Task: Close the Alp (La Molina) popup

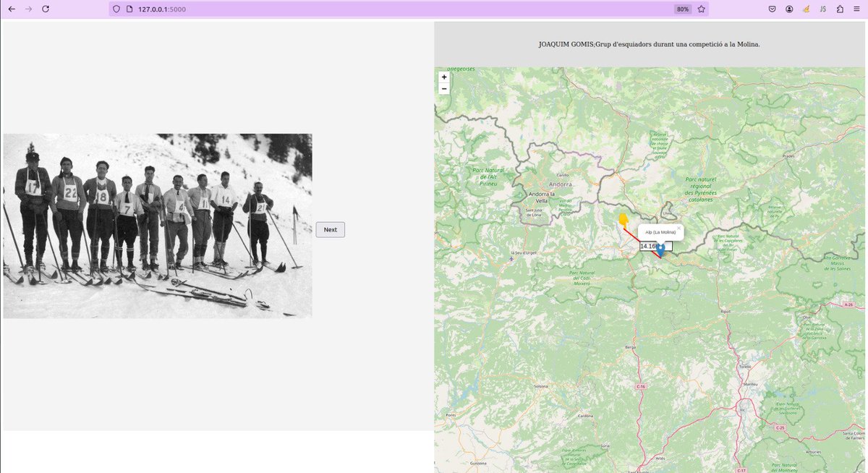Action: click(x=678, y=228)
